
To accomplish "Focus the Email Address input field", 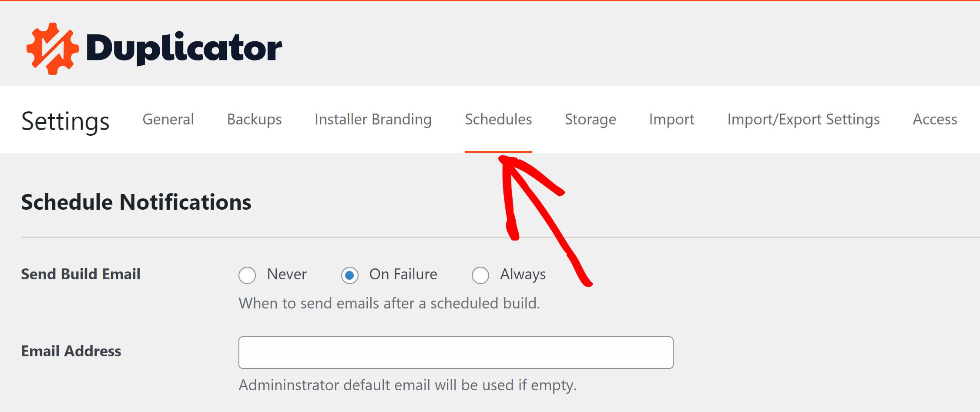I will tap(456, 352).
